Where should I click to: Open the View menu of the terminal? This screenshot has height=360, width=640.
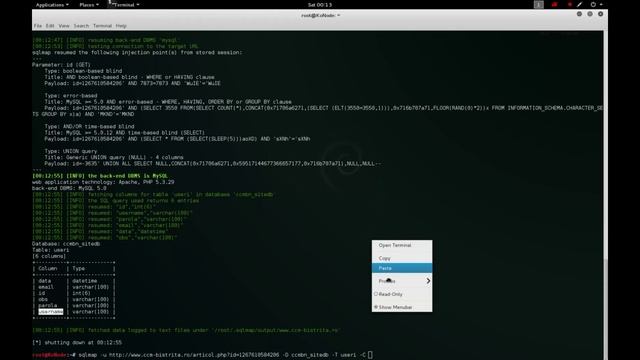tap(64, 26)
